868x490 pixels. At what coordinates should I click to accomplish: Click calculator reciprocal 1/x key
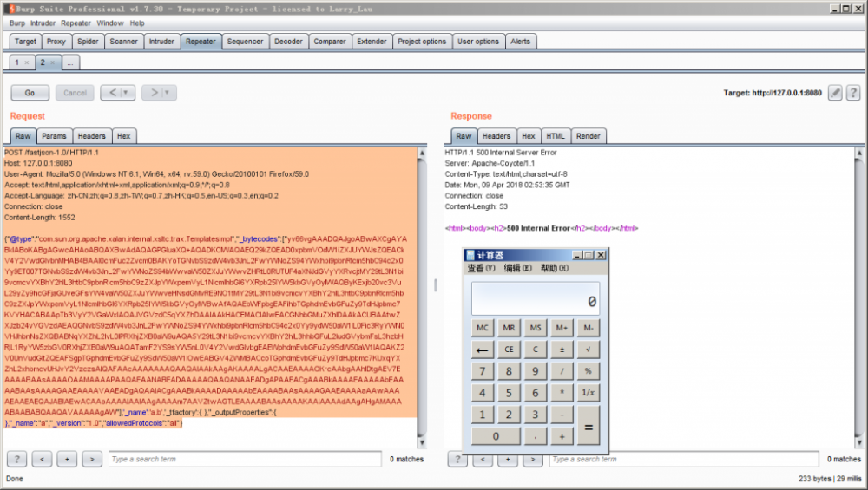588,393
